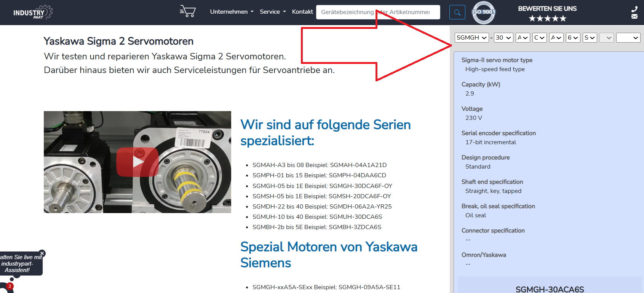Click the live chat assistant message bubble

pyautogui.click(x=21, y=264)
